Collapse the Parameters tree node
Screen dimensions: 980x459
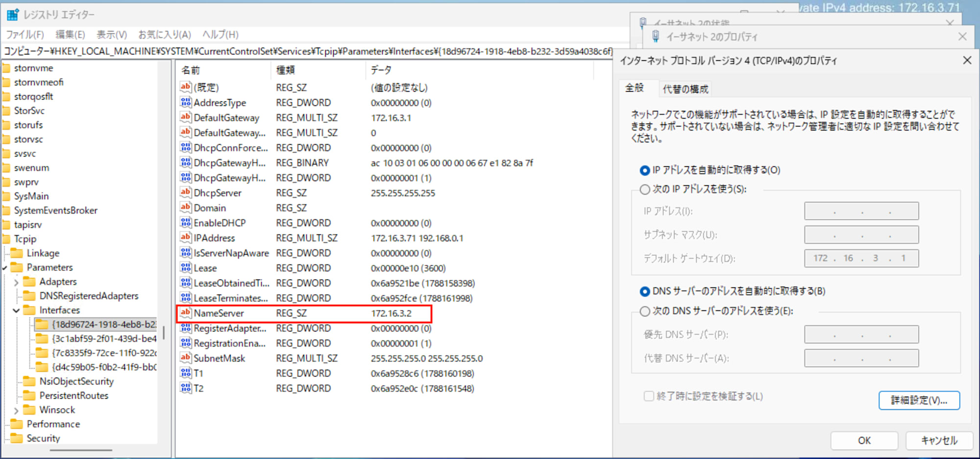pos(5,268)
